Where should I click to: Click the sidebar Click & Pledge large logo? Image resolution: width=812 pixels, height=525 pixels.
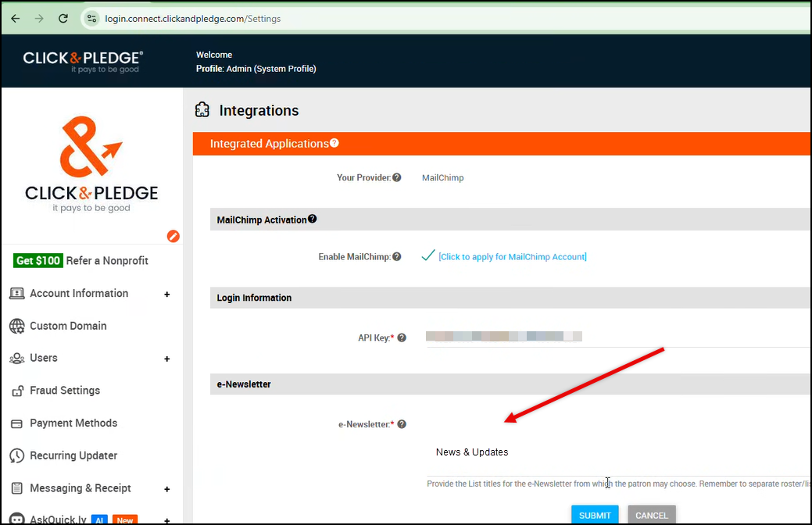pyautogui.click(x=91, y=163)
